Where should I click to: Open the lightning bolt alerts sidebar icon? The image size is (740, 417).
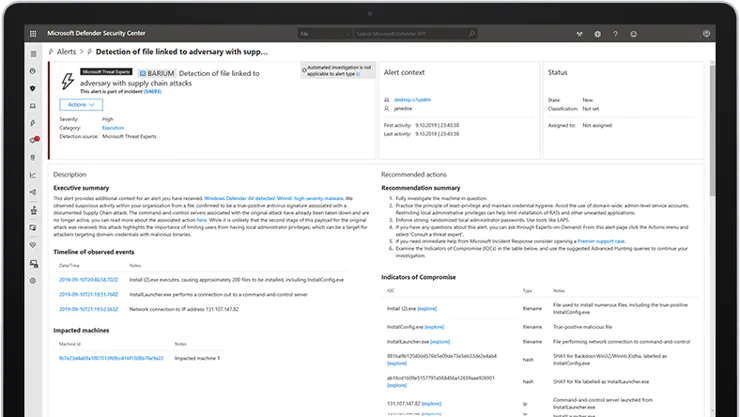(x=33, y=123)
